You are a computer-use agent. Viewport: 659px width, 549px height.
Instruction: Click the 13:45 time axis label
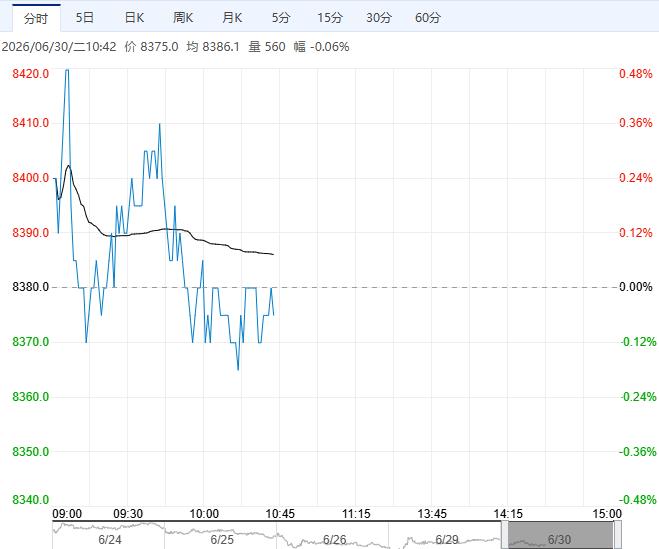432,514
